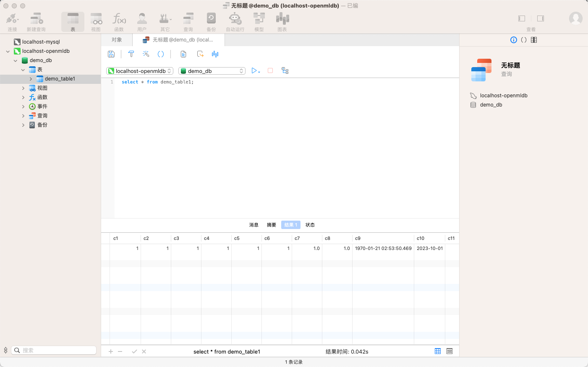Click the c10 column header
Screen dimensions: 588x367
point(429,238)
